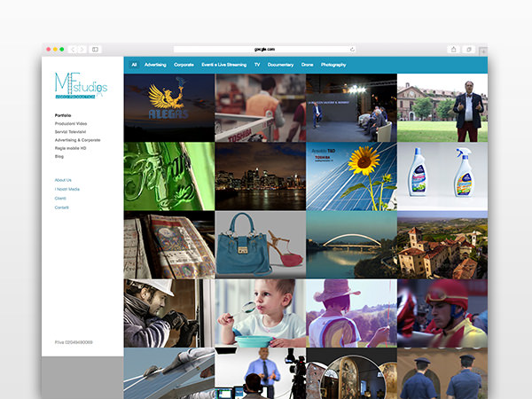Image resolution: width=532 pixels, height=399 pixels.
Task: Open the jockey red helmet thumbnail
Action: [x=442, y=313]
